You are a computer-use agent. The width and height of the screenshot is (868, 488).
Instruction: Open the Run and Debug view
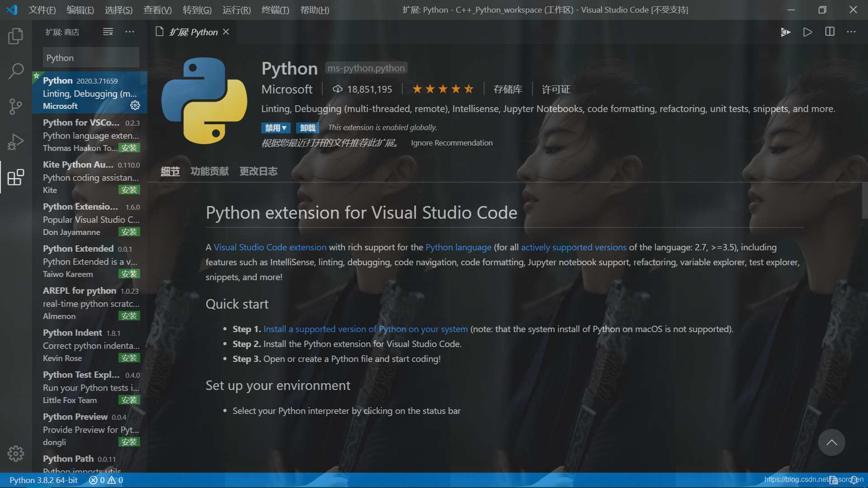click(x=16, y=142)
